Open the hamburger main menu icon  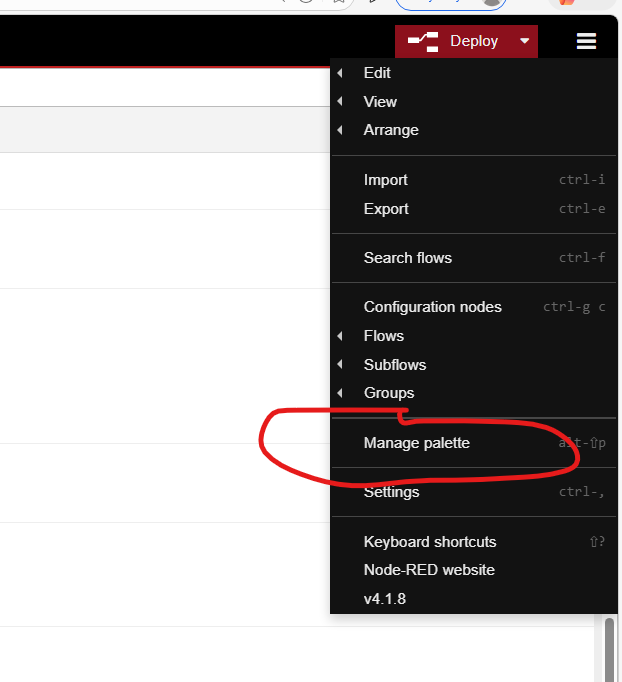[x=586, y=41]
